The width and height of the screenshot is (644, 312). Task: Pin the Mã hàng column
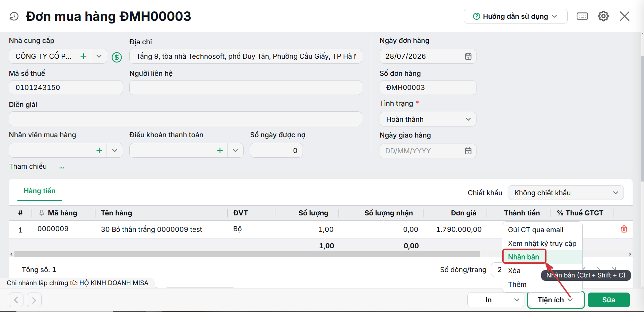point(42,213)
